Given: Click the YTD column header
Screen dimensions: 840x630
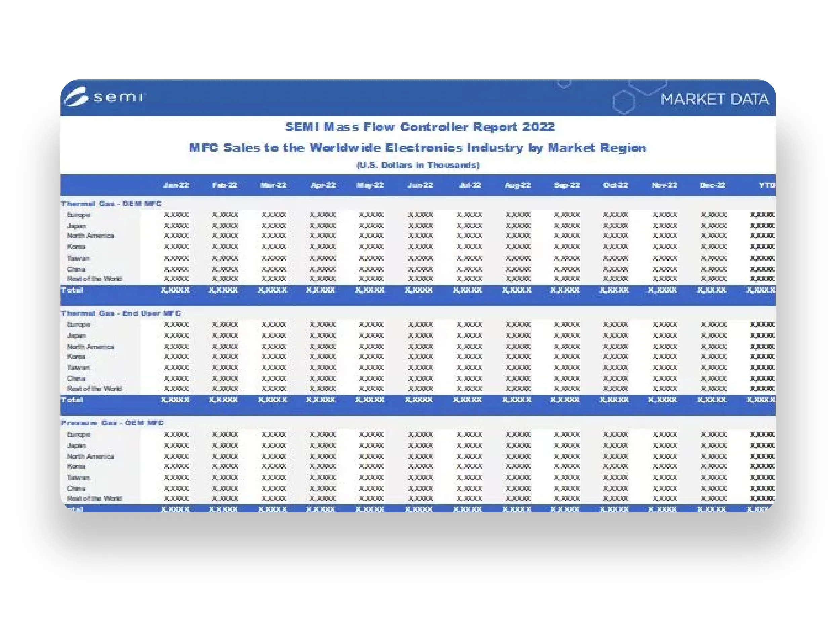Looking at the screenshot, I should pyautogui.click(x=767, y=185).
